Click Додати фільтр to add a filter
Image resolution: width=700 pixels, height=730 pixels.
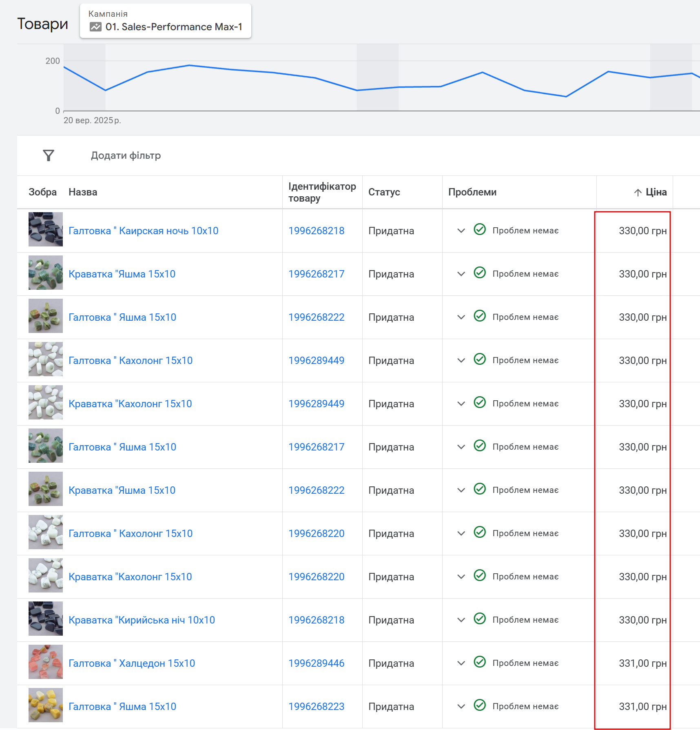pos(126,155)
